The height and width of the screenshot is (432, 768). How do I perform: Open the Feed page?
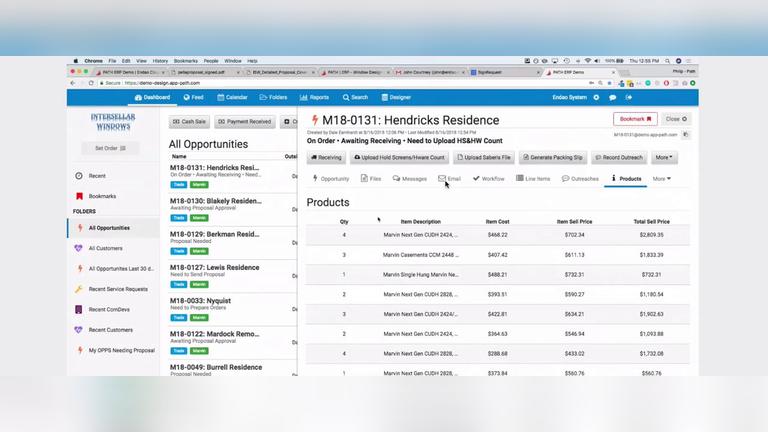193,97
